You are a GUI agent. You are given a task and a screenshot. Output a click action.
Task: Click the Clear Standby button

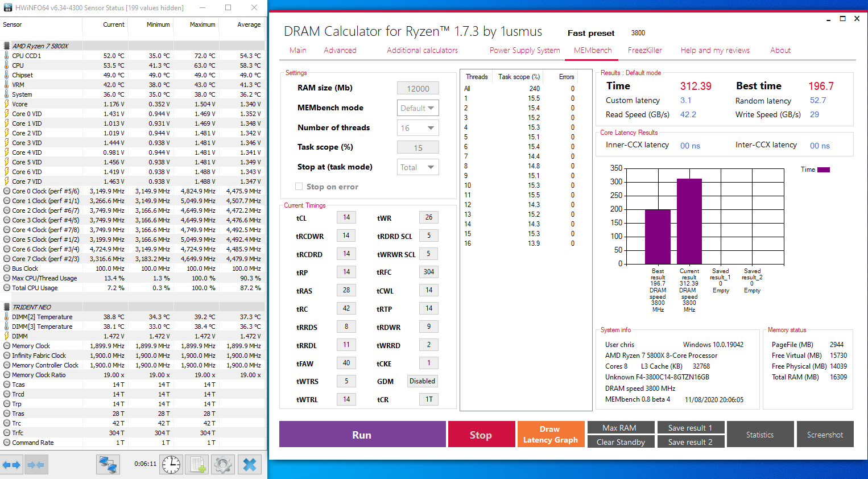[620, 442]
